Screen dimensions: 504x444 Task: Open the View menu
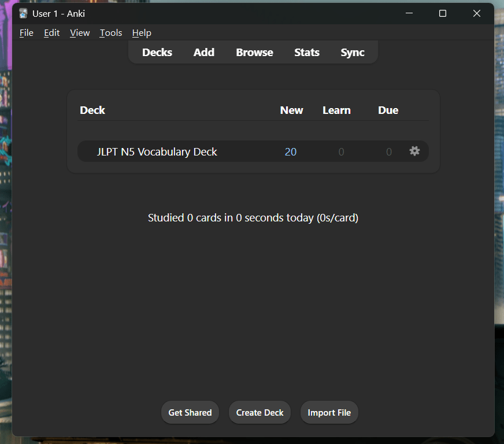(x=80, y=33)
